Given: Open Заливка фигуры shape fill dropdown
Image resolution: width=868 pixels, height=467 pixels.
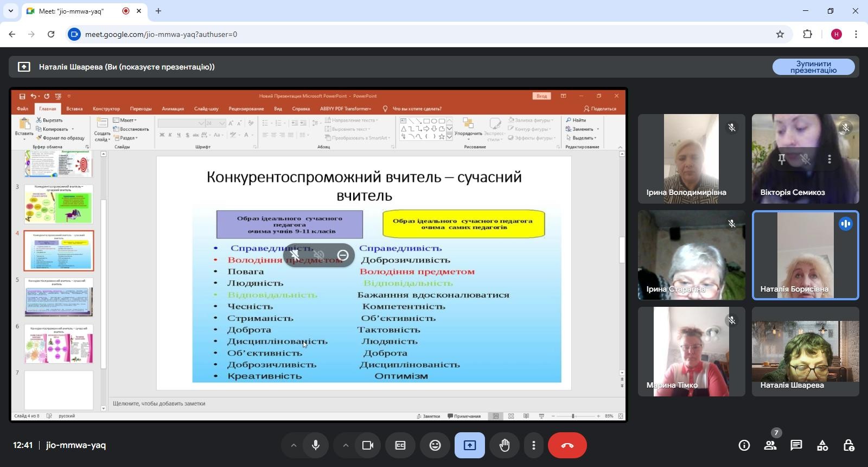Looking at the screenshot, I should point(531,120).
